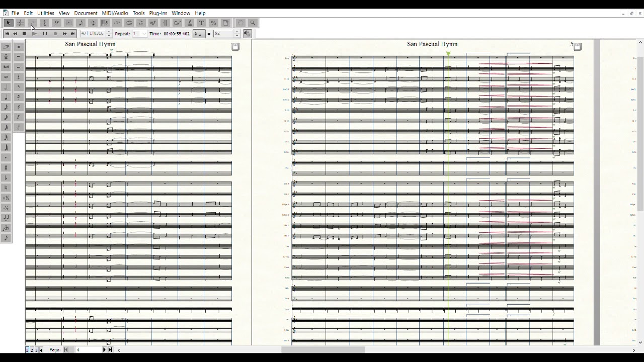Select the Selection arrow tool
644x362 pixels.
click(x=8, y=23)
